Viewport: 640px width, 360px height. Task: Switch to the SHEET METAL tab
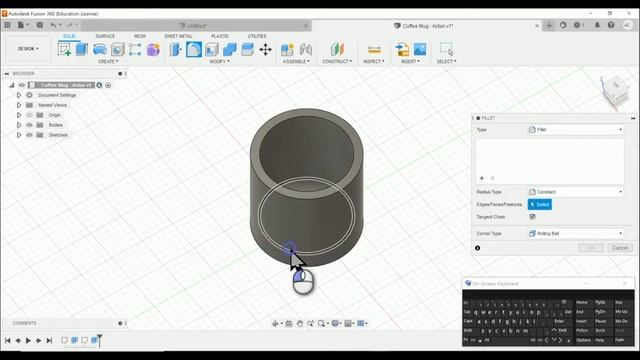(x=178, y=36)
